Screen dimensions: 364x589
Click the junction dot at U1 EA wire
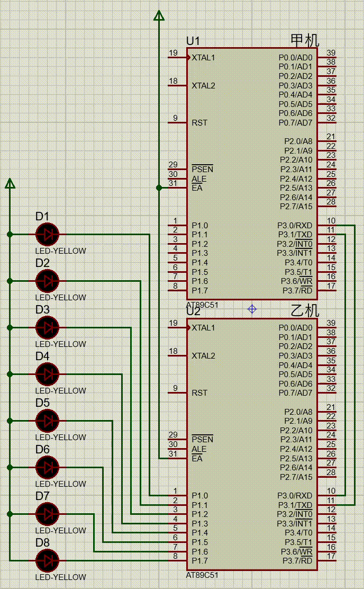(159, 188)
